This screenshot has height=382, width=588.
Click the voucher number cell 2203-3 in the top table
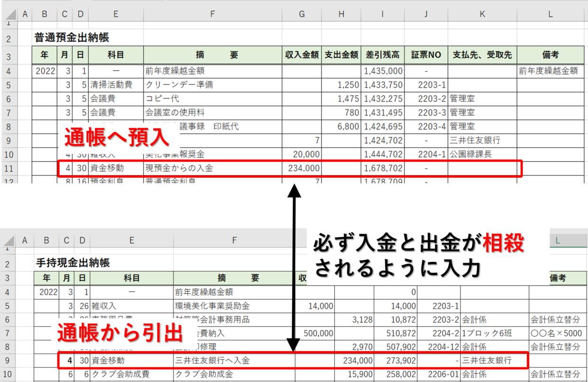coord(426,113)
